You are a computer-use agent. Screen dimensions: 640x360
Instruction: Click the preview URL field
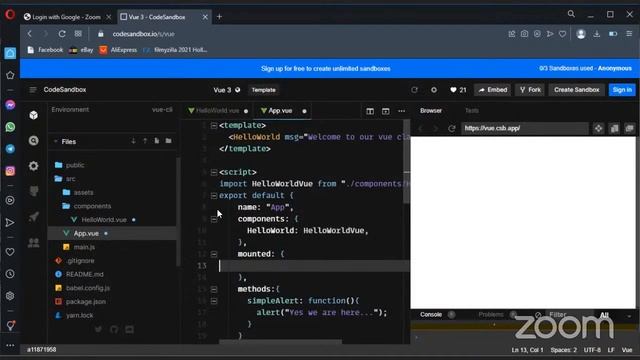pyautogui.click(x=525, y=128)
